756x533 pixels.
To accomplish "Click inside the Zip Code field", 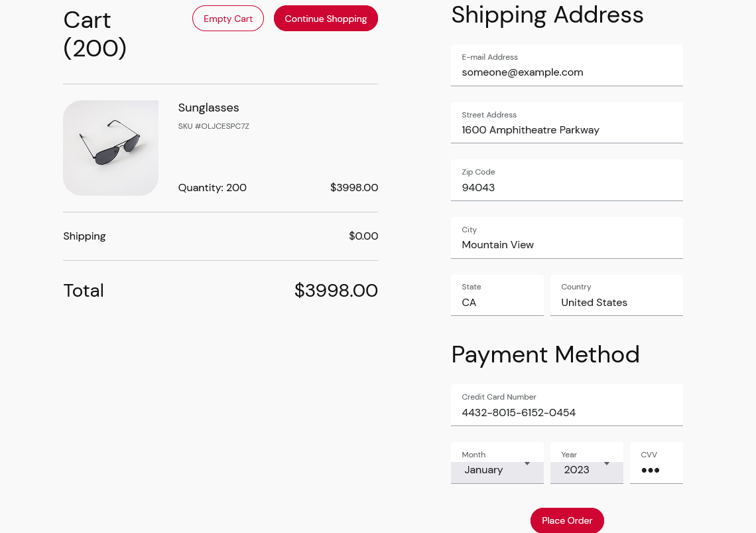I will click(x=567, y=187).
